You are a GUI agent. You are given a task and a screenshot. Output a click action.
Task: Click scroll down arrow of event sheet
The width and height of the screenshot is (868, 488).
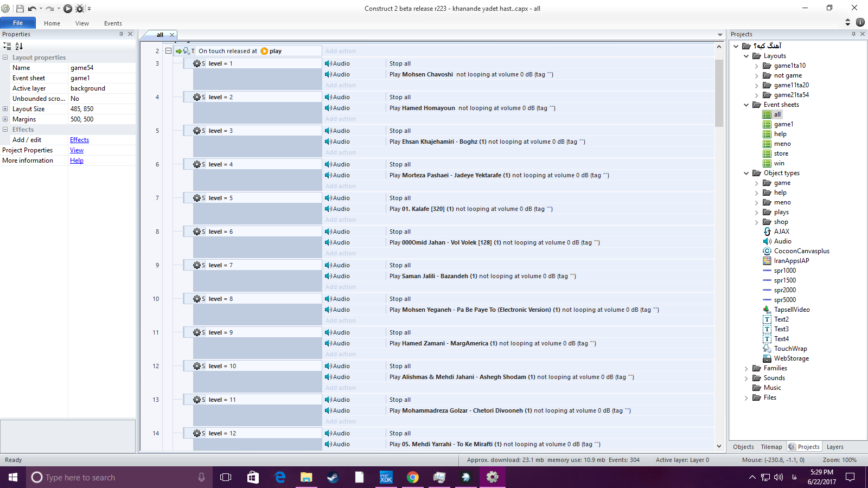[x=719, y=446]
